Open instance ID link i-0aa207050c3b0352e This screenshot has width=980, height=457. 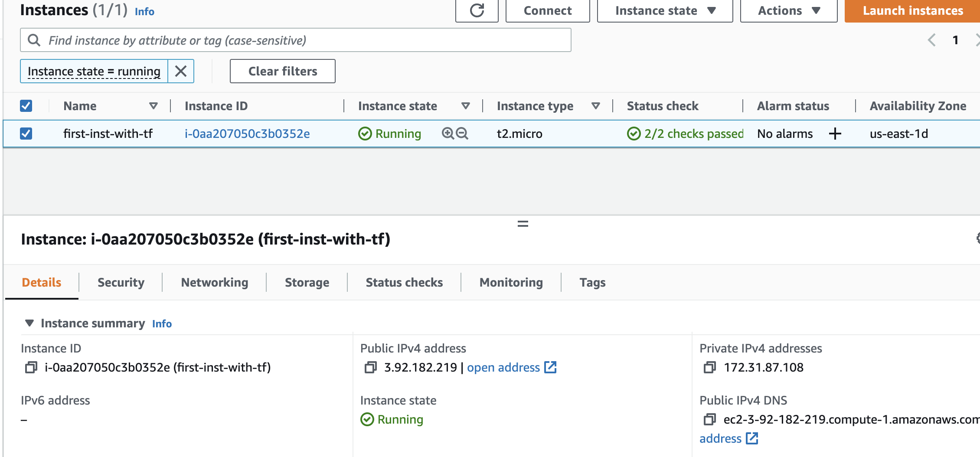click(x=247, y=134)
